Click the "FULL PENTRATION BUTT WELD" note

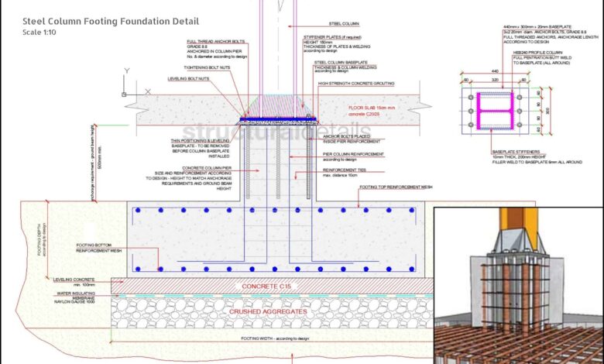click(x=542, y=58)
